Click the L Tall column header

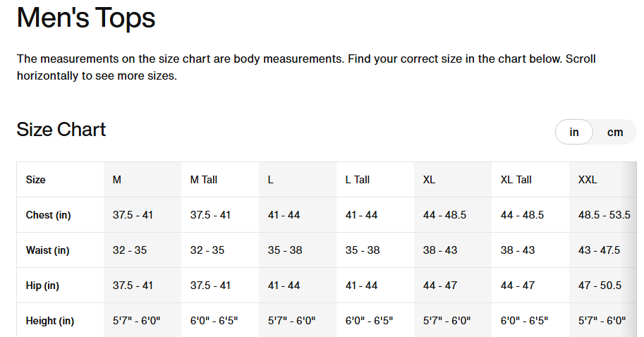coord(358,180)
